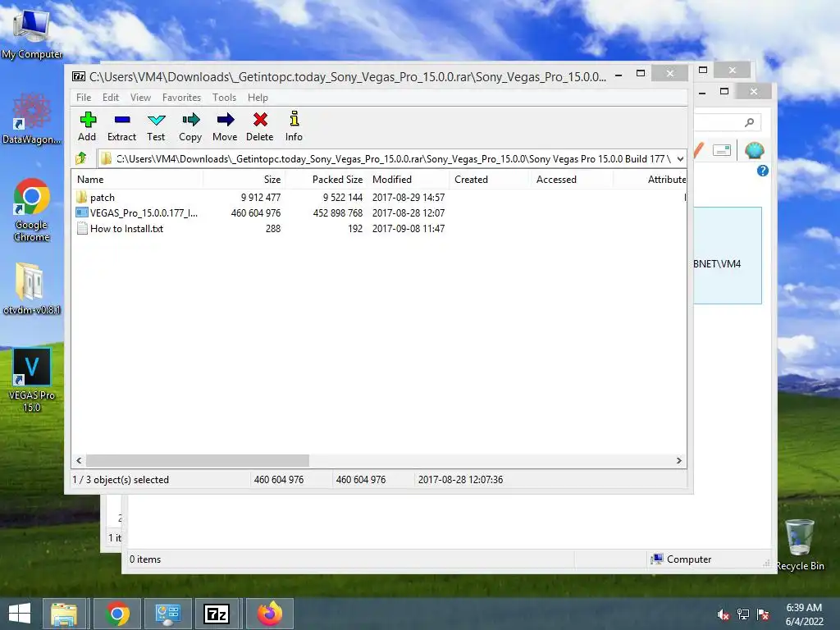Click the blue help question mark icon

coord(763,171)
